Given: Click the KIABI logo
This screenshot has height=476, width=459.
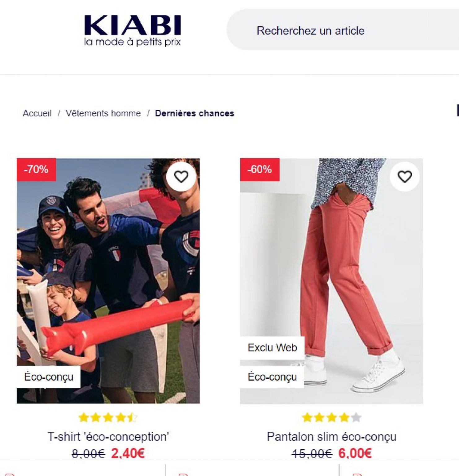Looking at the screenshot, I should tap(132, 30).
